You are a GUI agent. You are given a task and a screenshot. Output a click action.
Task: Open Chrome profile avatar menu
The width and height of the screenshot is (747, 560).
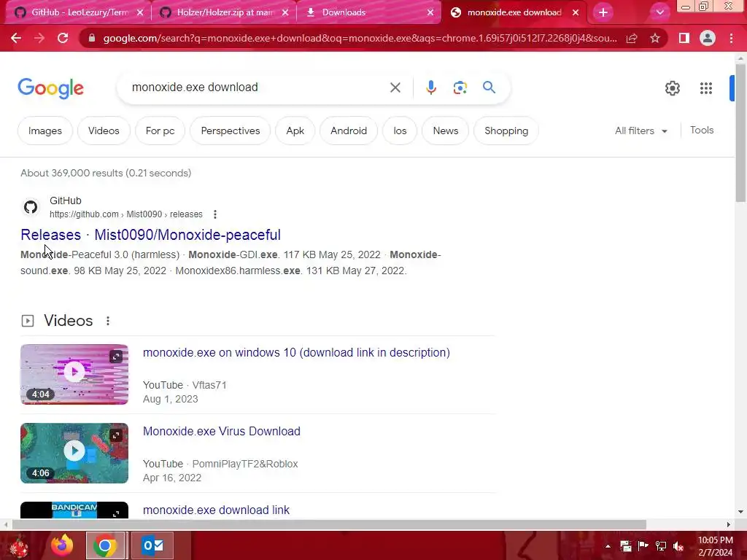[708, 38]
